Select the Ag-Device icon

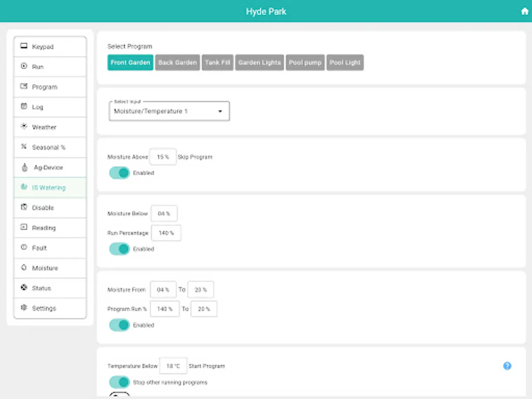[x=23, y=167]
